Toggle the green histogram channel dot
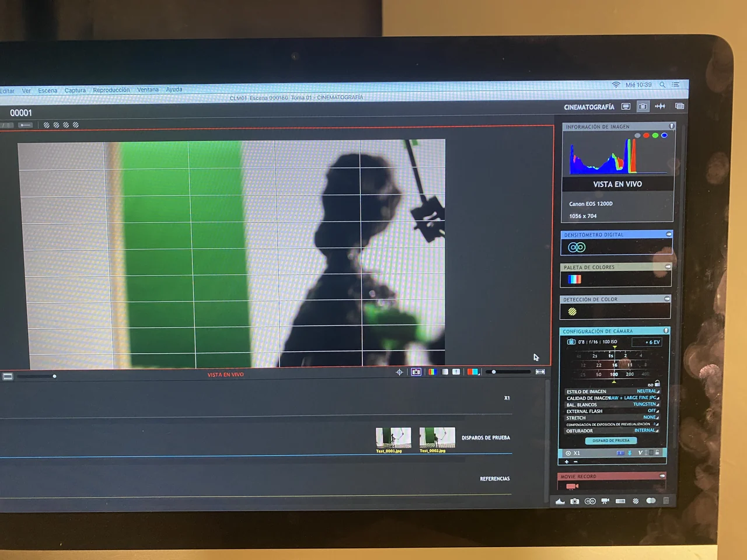This screenshot has width=747, height=560. pos(655,135)
